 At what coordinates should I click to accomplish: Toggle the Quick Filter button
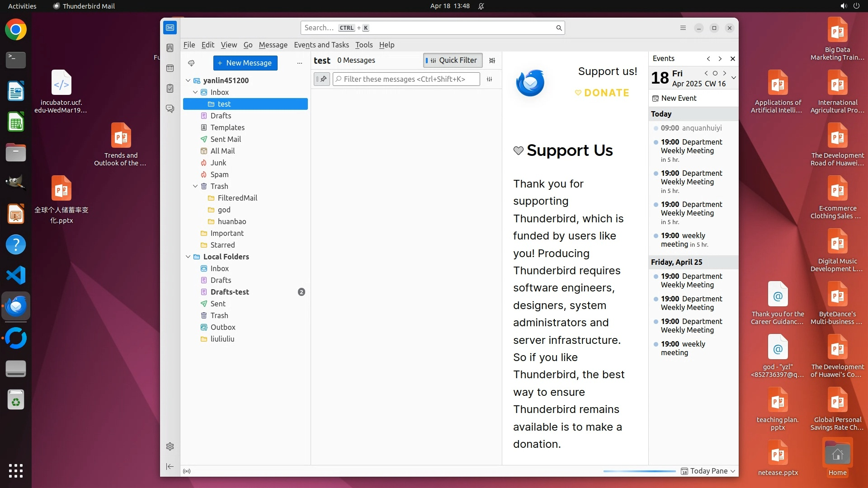453,61
